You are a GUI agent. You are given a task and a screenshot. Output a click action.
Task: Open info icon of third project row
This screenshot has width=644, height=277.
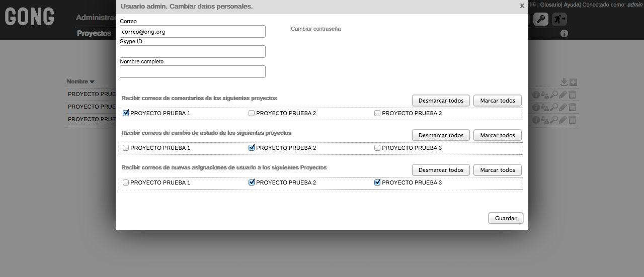(x=536, y=120)
